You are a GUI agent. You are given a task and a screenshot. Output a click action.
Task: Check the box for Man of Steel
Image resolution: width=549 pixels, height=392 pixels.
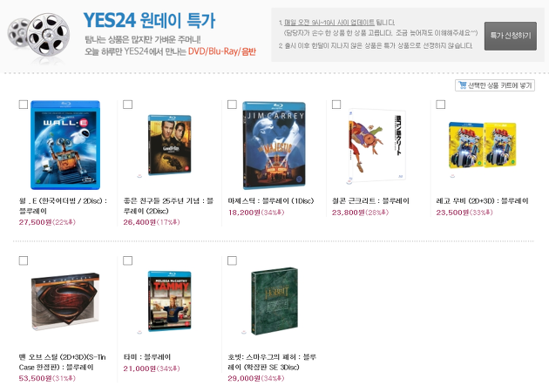(x=24, y=260)
